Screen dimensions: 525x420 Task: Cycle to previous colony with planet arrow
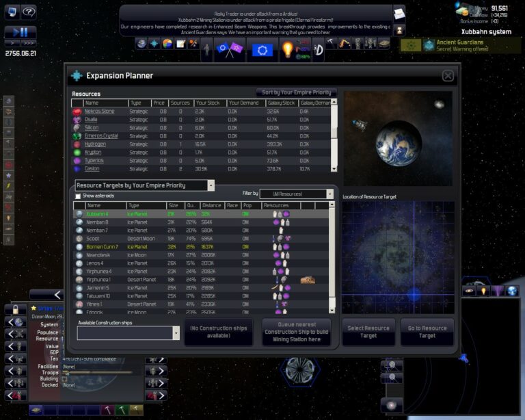pos(16,323)
